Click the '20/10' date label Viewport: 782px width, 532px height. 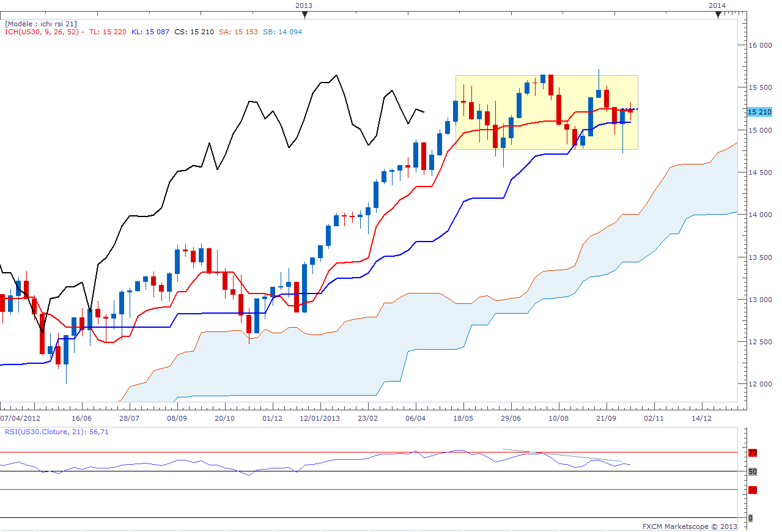click(224, 418)
